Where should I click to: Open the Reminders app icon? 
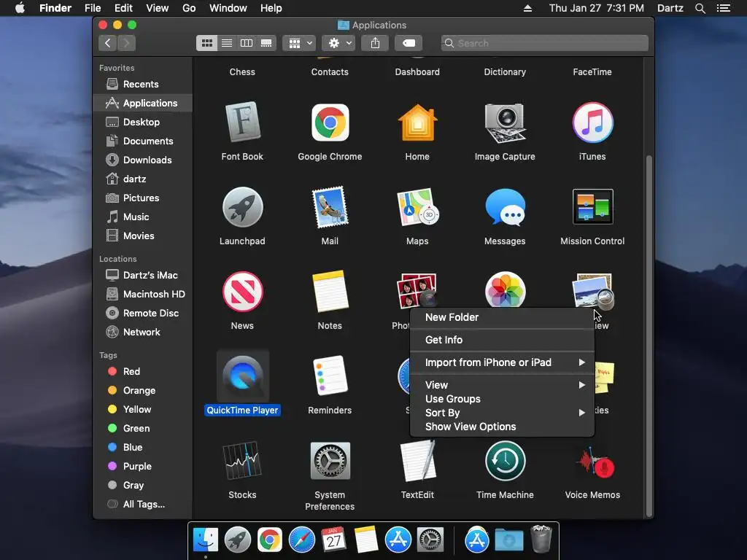(x=330, y=376)
